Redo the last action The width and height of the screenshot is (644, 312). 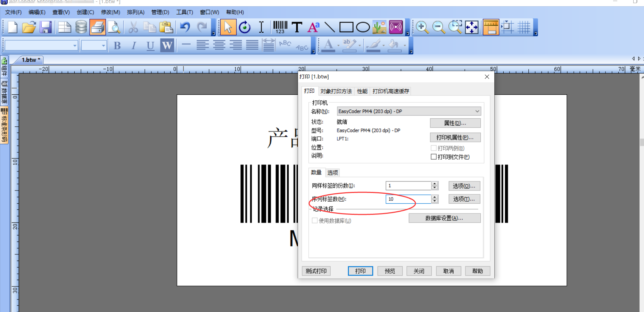[x=202, y=27]
